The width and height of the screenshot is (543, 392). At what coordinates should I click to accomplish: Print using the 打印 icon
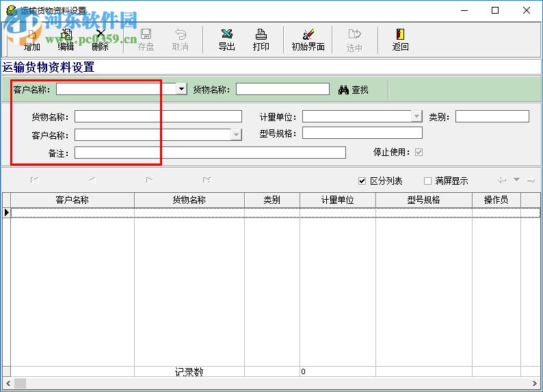[x=261, y=40]
